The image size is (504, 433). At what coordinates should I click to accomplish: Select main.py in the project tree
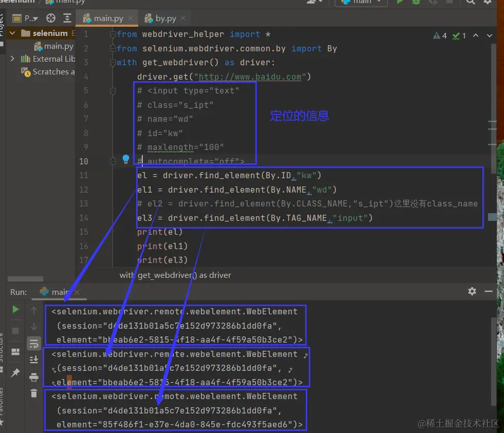tap(54, 46)
